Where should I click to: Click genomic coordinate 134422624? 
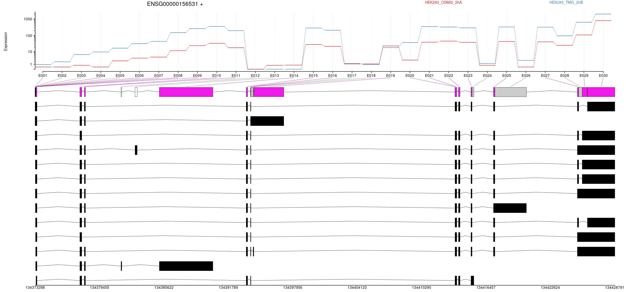(x=550, y=287)
